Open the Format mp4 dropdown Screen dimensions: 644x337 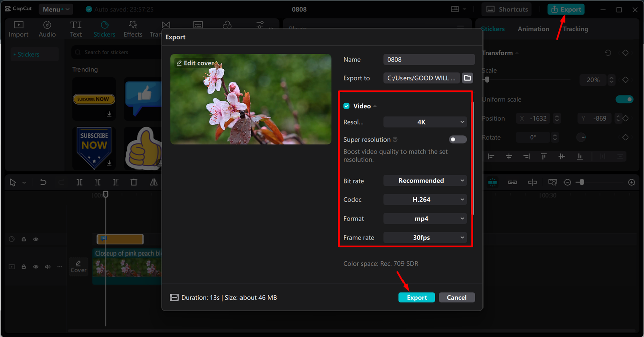point(425,218)
